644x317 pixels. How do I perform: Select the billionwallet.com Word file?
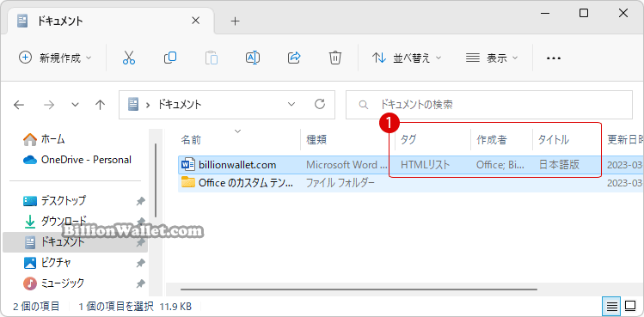coord(237,165)
